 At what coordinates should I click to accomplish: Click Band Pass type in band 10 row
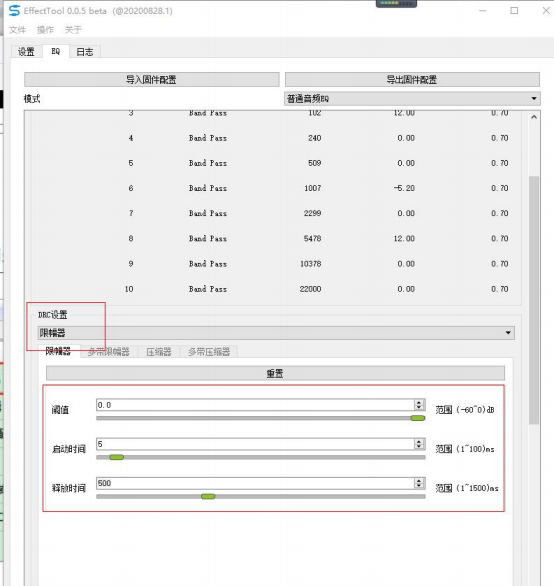click(208, 289)
